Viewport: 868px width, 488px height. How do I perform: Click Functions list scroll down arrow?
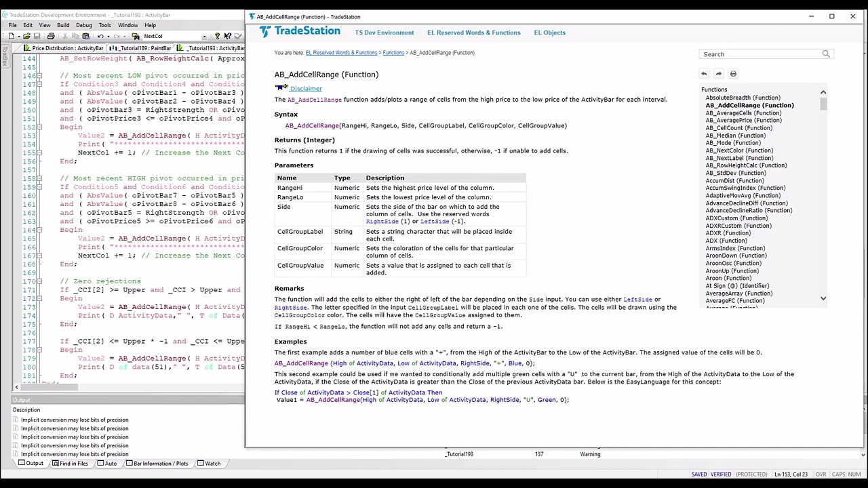click(x=823, y=298)
